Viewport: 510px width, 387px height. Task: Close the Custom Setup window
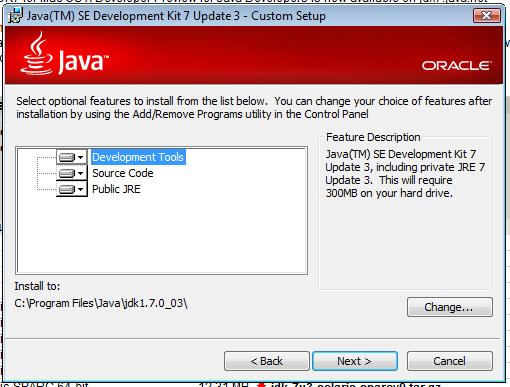coord(487,16)
